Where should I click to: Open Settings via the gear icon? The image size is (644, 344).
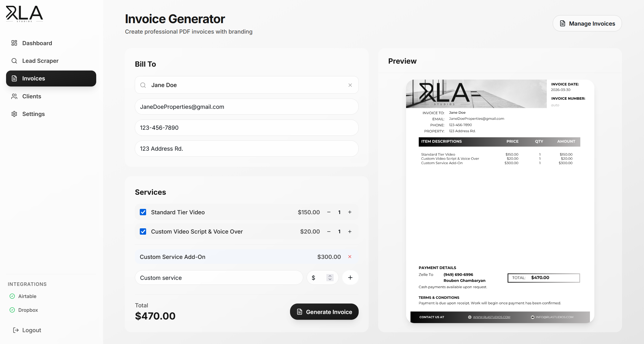(x=14, y=114)
